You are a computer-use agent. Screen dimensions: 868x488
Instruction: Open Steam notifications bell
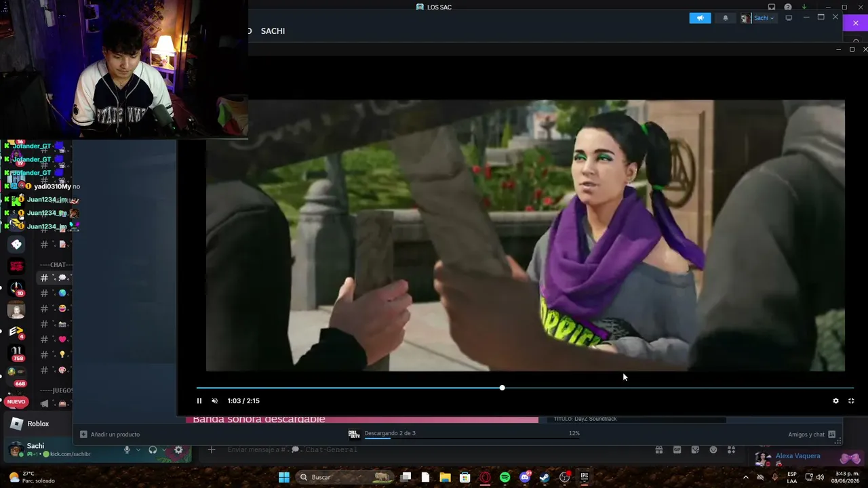point(725,18)
